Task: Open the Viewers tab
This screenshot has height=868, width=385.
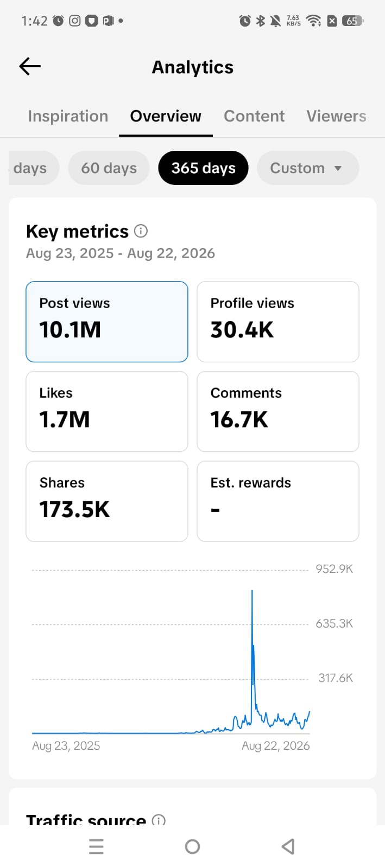Action: [x=336, y=116]
